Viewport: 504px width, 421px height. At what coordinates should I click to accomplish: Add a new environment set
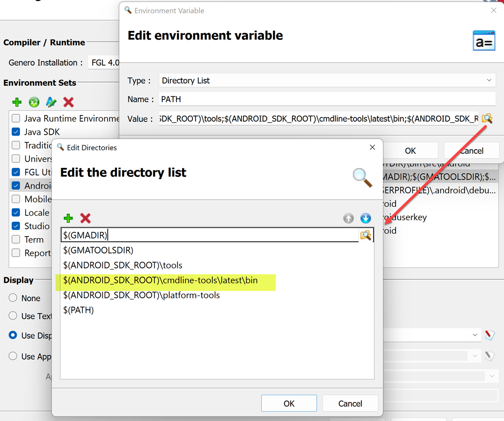[17, 102]
